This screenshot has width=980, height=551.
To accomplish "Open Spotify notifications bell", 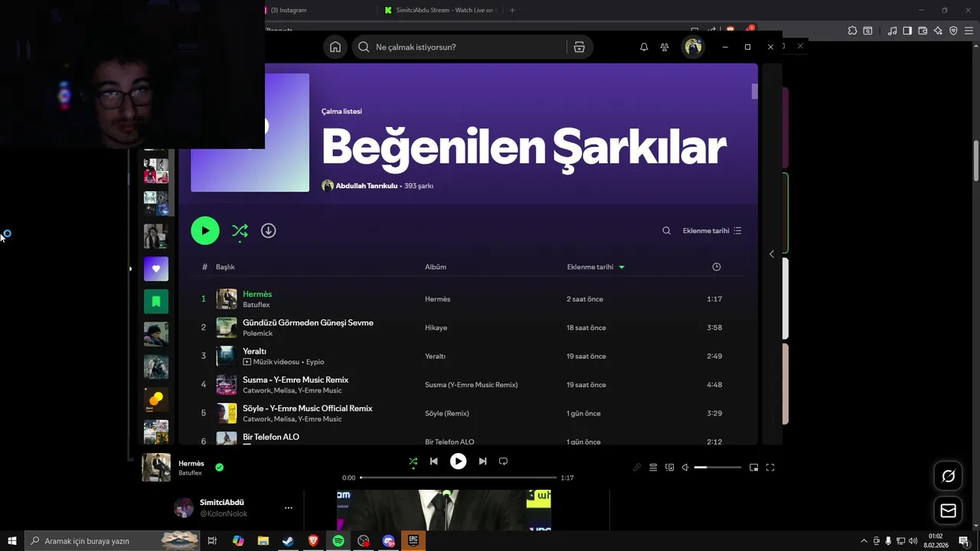I will 644,47.
